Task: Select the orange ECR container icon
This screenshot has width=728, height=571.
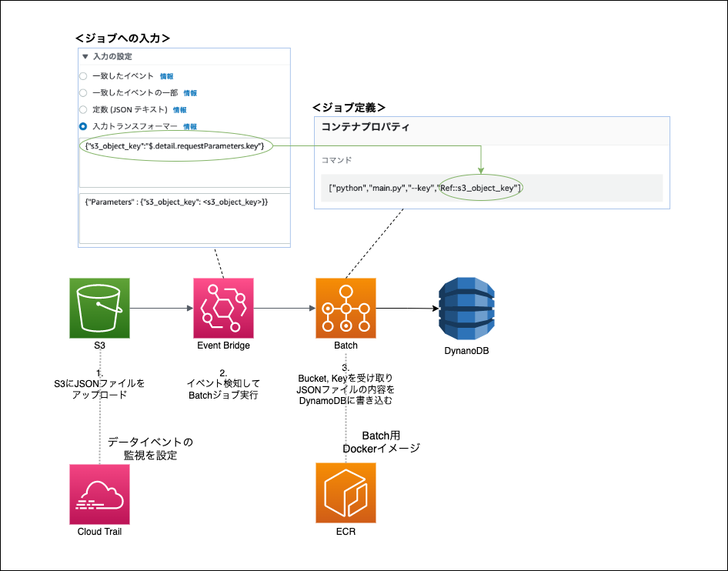Action: 346,493
